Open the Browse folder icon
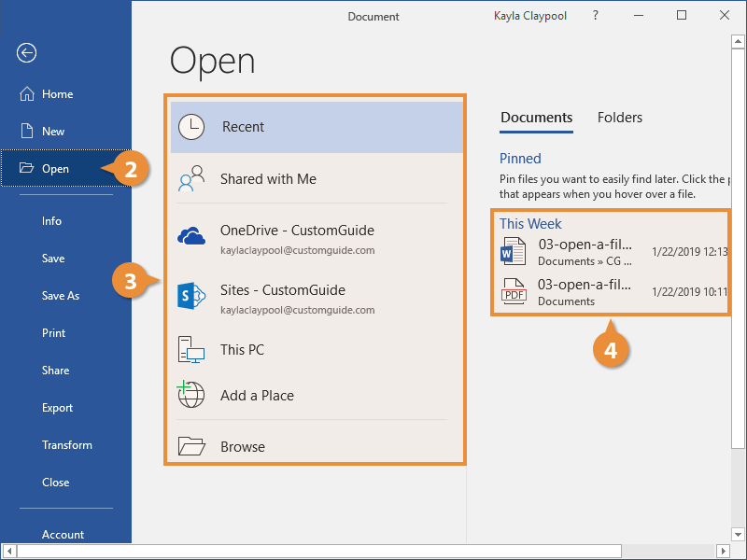 (191, 446)
